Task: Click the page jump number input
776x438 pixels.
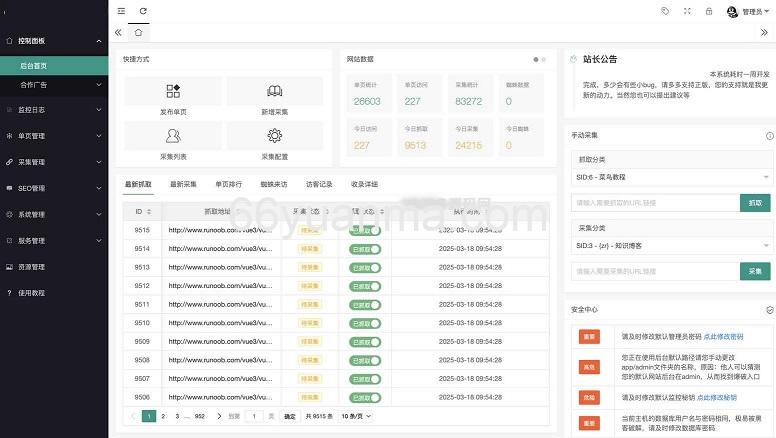Action: pos(254,416)
